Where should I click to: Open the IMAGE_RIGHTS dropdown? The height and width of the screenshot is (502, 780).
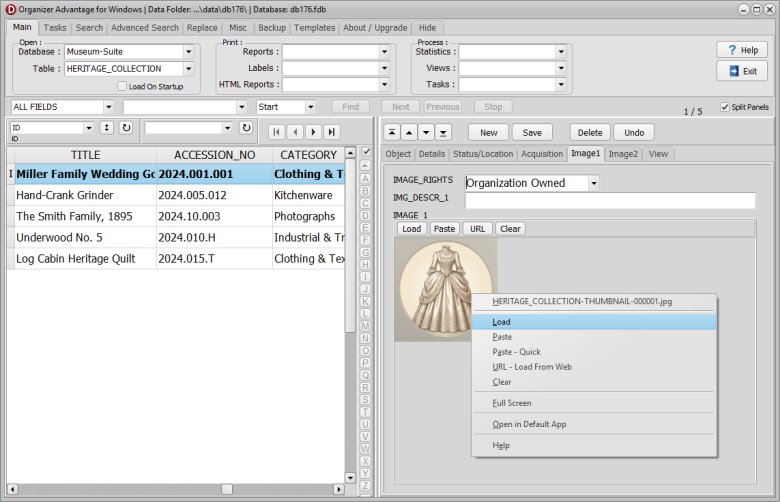593,183
